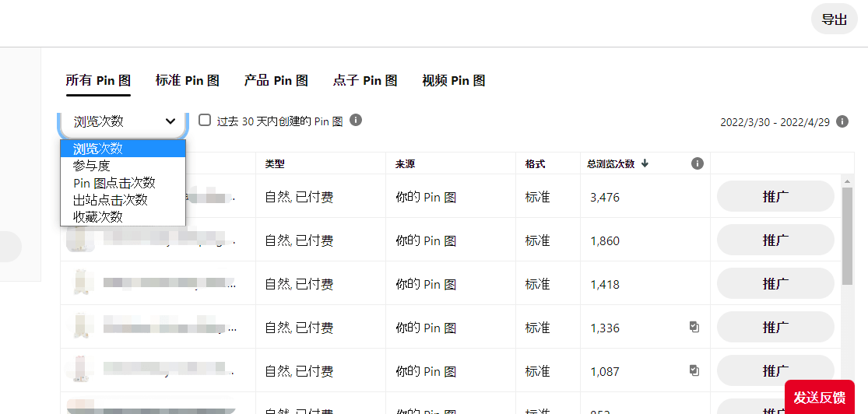Viewport: 868px width, 414px height.
Task: Click the info icon in the 总浏览次数 column header
Action: 698,163
